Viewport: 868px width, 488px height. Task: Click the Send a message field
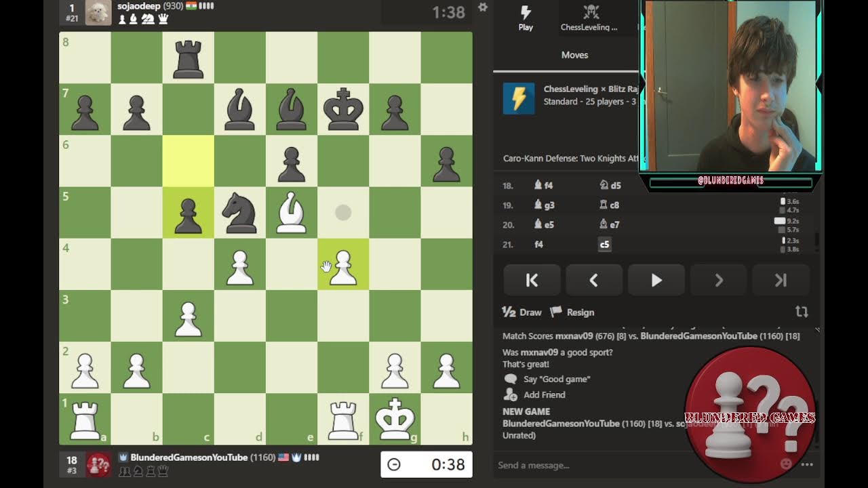(x=634, y=465)
